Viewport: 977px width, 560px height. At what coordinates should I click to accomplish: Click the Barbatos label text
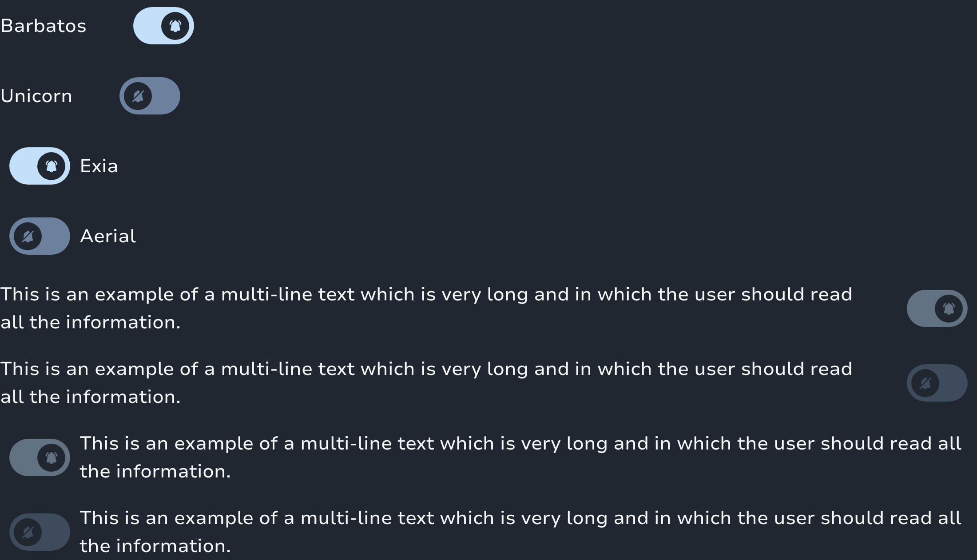point(44,26)
